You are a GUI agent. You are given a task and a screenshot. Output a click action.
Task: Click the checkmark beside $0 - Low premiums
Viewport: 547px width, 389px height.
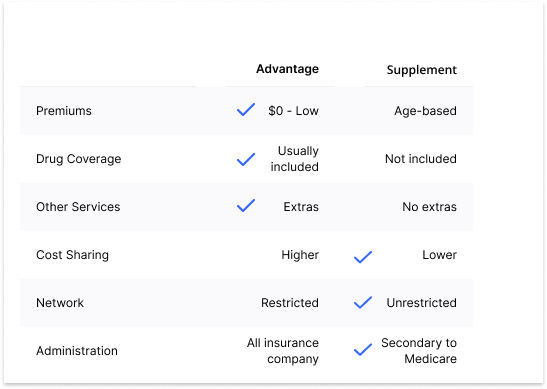246,110
